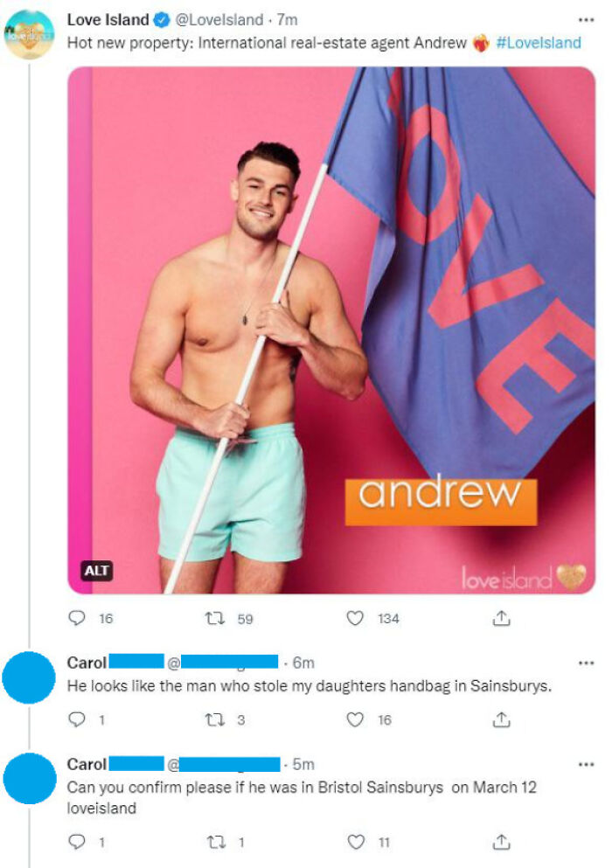
Task: Share Carol's Sainsburys handbag comment
Action: [x=501, y=719]
